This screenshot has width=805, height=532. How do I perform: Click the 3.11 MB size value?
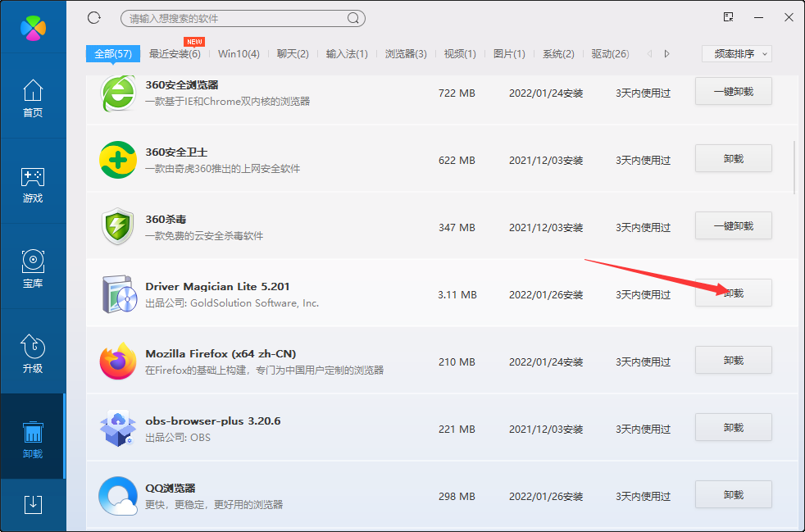[457, 295]
